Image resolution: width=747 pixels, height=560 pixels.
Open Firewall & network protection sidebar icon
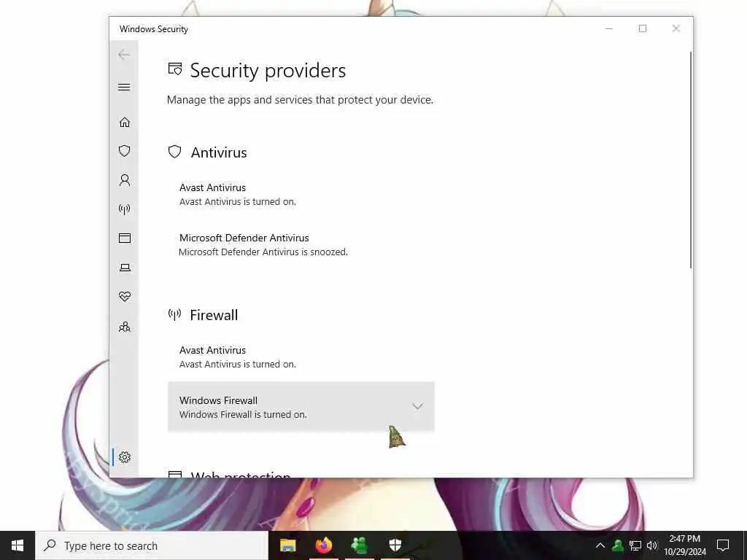(124, 209)
